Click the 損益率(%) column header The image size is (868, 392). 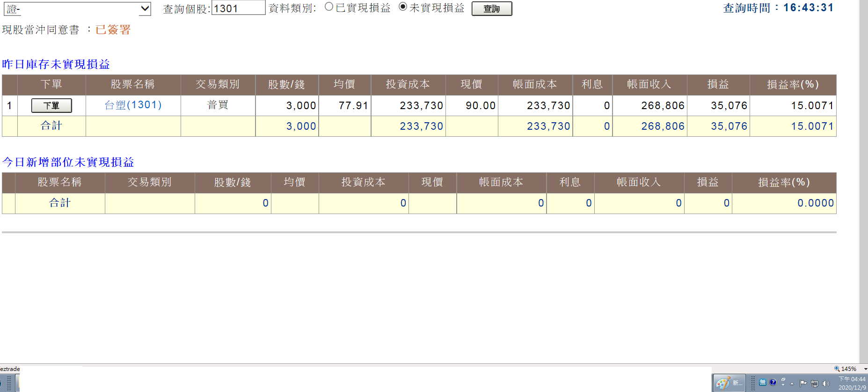click(x=793, y=84)
